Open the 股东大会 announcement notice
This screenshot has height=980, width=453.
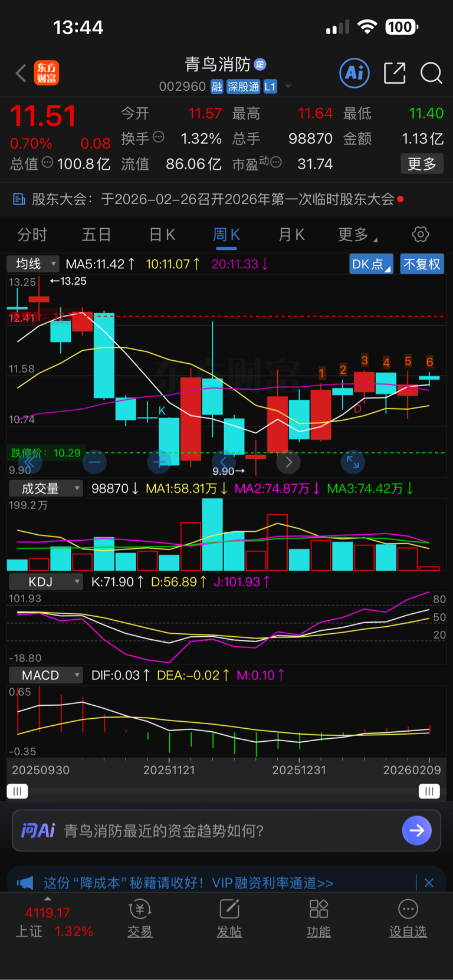point(226,199)
